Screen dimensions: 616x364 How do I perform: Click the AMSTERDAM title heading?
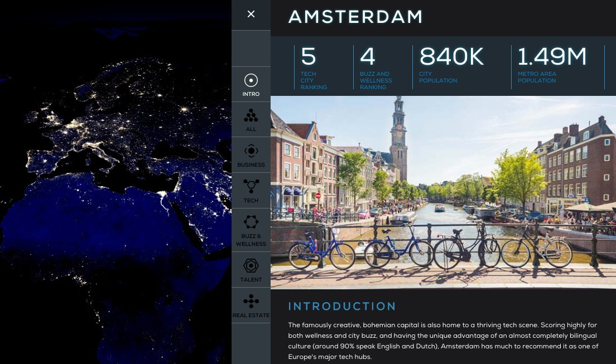(x=355, y=17)
